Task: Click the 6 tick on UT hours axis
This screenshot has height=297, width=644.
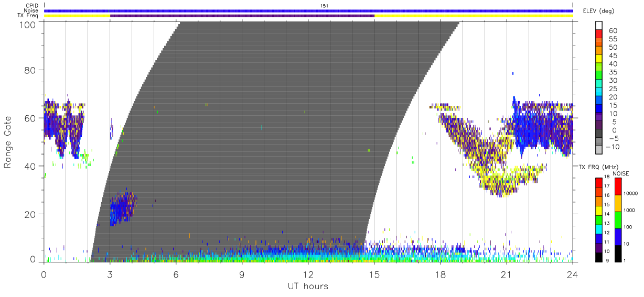Action: 176,274
